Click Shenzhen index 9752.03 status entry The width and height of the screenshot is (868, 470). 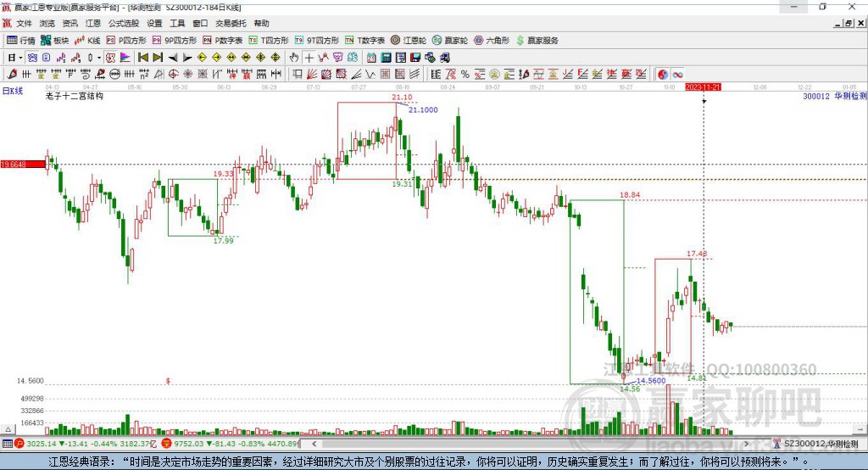pyautogui.click(x=231, y=444)
